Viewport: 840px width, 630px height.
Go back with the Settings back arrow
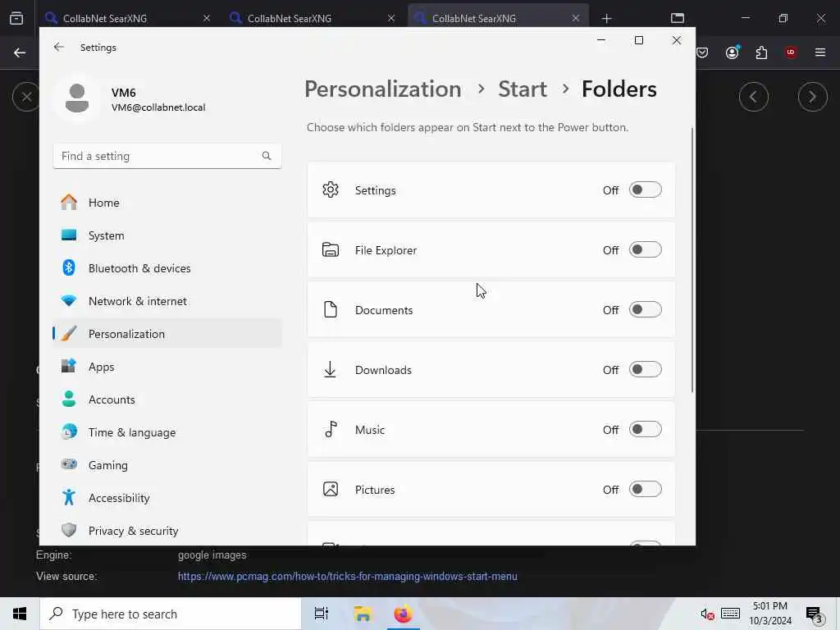pyautogui.click(x=59, y=47)
